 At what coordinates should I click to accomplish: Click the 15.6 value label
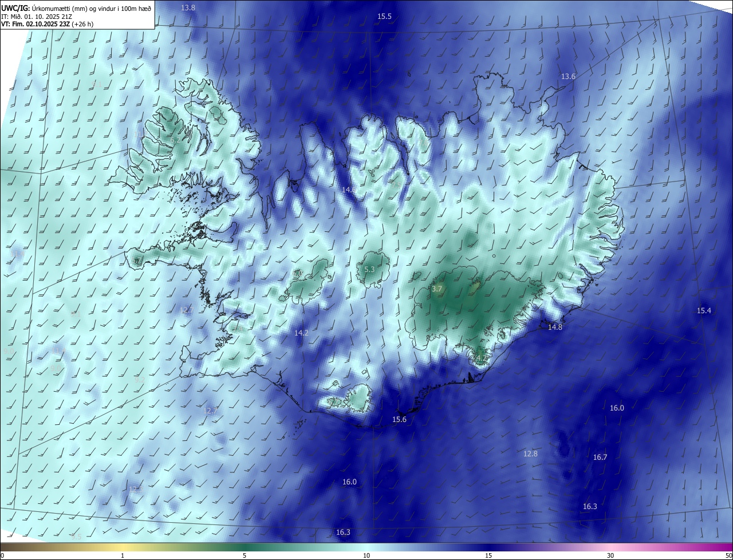(399, 420)
